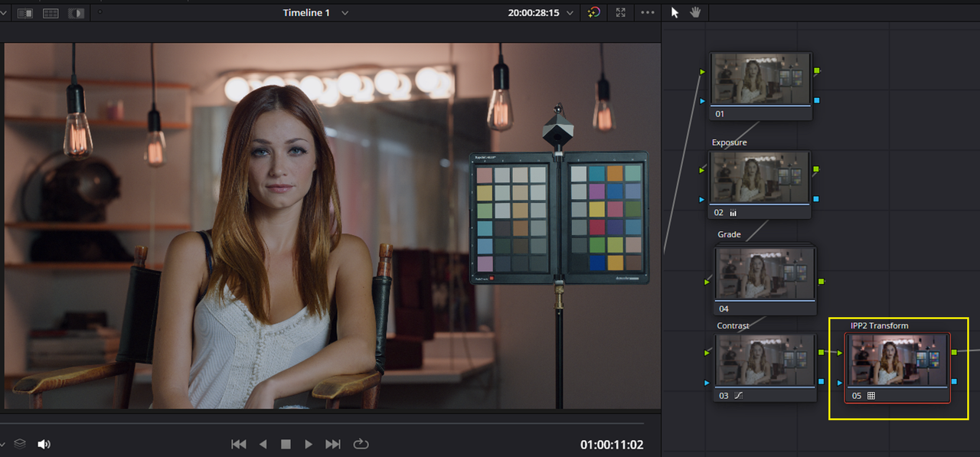The width and height of the screenshot is (980, 457).
Task: Select node 01 thumbnail
Action: 761,79
